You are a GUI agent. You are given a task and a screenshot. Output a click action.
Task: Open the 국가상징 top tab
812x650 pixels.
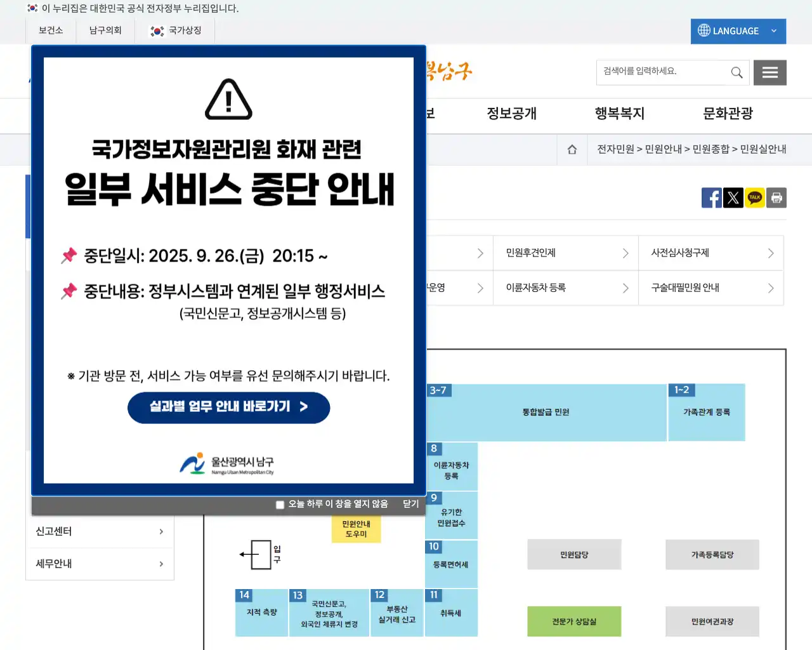click(x=175, y=30)
